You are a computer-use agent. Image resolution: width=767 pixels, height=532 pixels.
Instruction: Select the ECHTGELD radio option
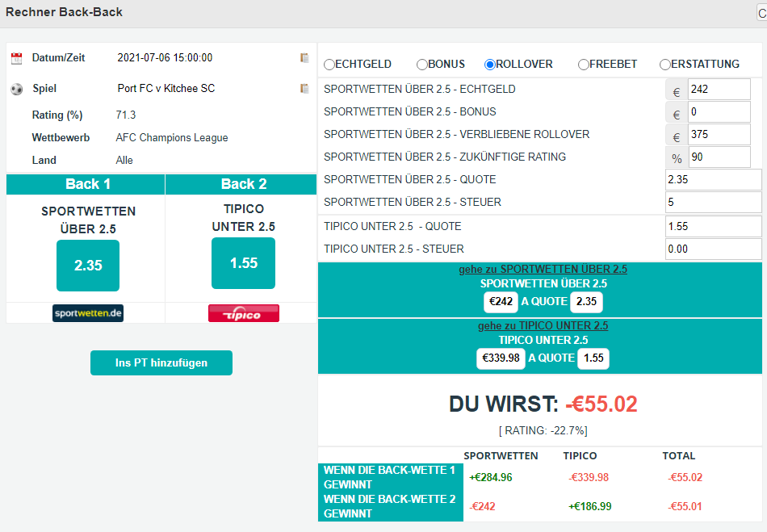click(329, 65)
